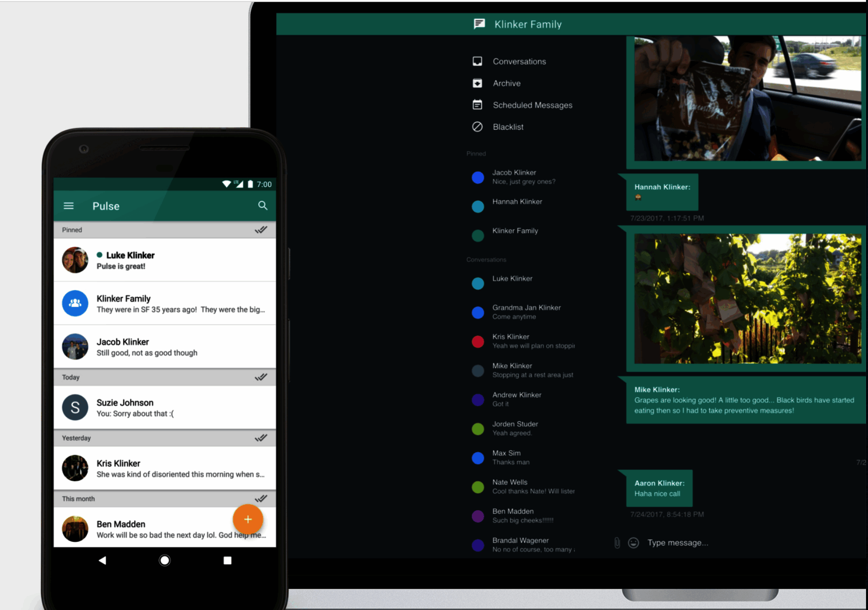This screenshot has height=610, width=868.
Task: Mark Yesterday section as read on phone
Action: [261, 438]
